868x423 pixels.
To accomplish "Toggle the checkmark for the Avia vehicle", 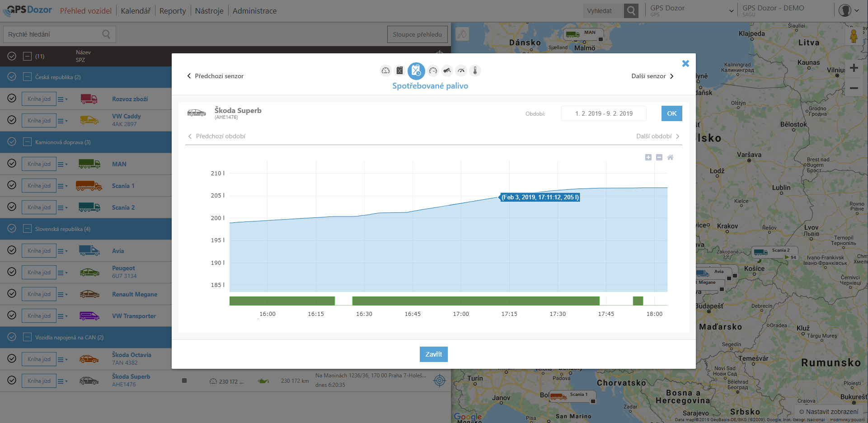I will click(x=12, y=250).
